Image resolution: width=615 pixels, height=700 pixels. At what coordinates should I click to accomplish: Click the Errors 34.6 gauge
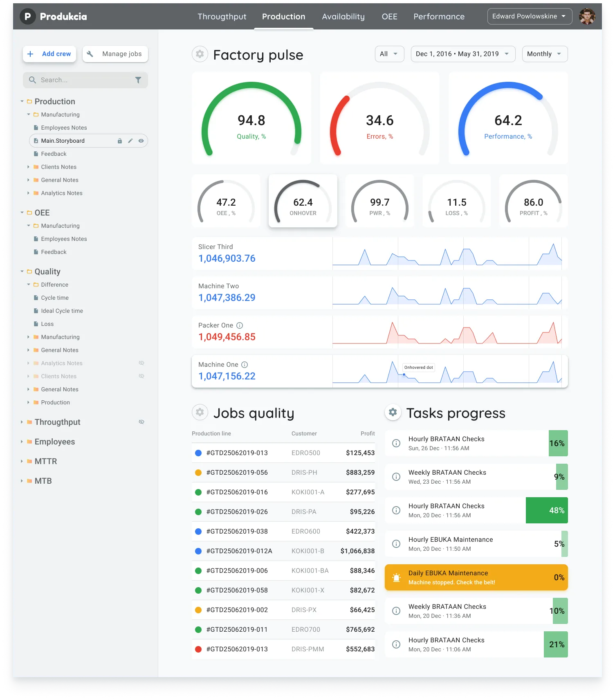[380, 118]
